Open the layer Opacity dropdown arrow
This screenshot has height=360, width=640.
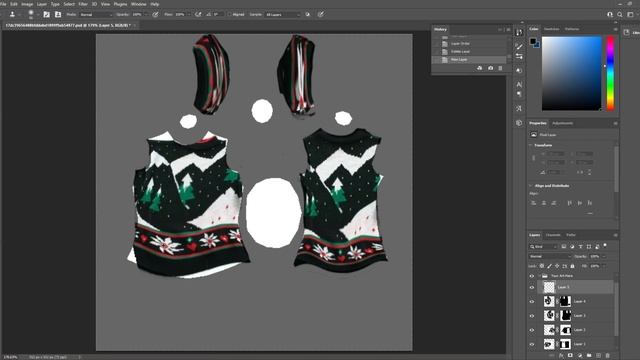coord(604,256)
